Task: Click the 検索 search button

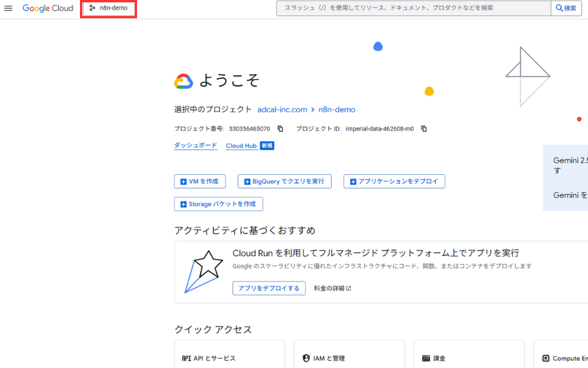Action: coord(566,8)
